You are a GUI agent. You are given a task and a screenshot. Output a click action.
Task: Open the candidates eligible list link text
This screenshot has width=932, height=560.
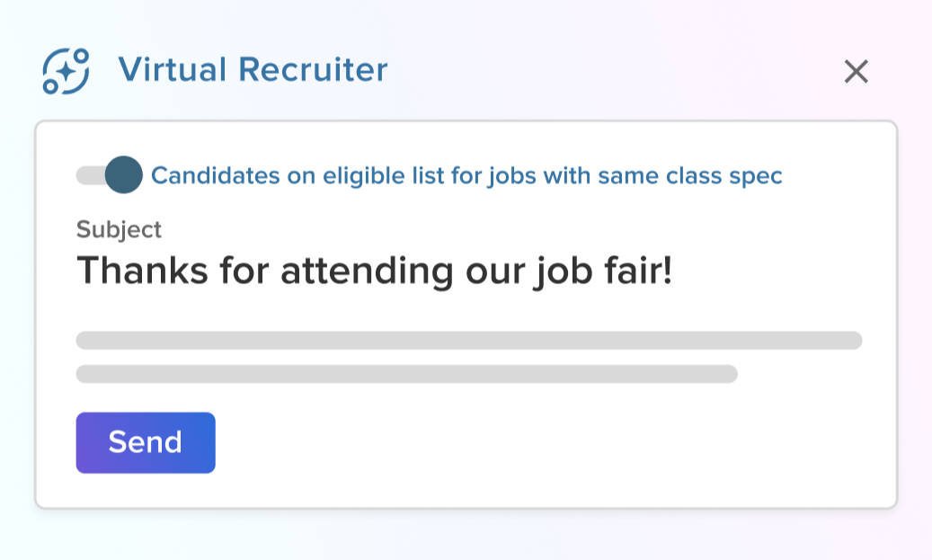(468, 175)
